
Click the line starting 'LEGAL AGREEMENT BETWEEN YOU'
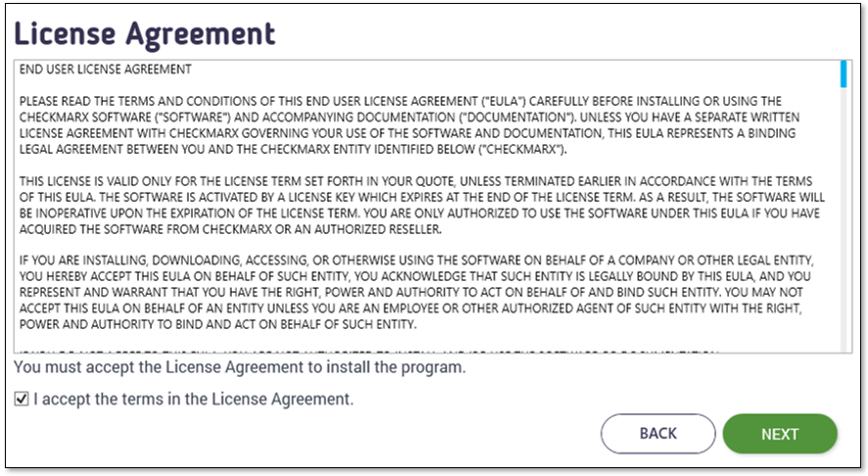tap(294, 150)
